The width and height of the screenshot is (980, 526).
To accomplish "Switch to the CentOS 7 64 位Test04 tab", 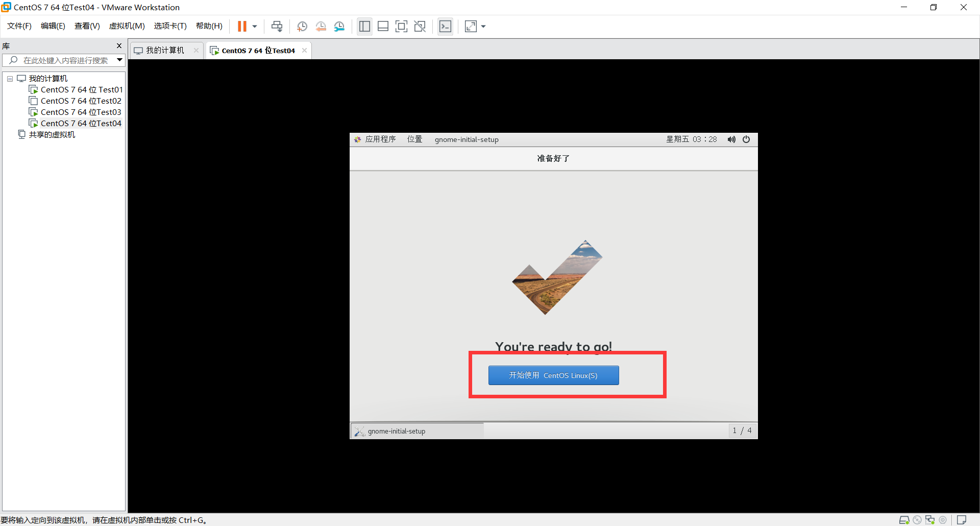I will pos(258,51).
